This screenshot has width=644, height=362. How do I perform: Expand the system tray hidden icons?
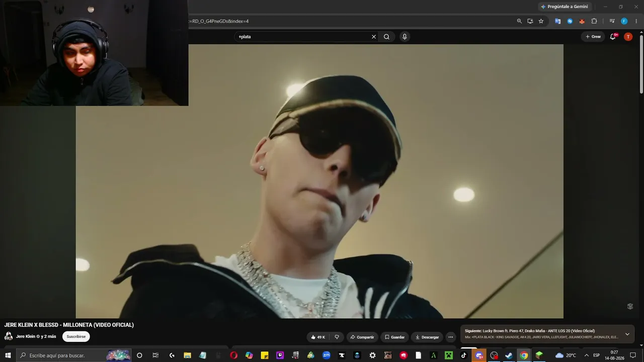point(586,355)
